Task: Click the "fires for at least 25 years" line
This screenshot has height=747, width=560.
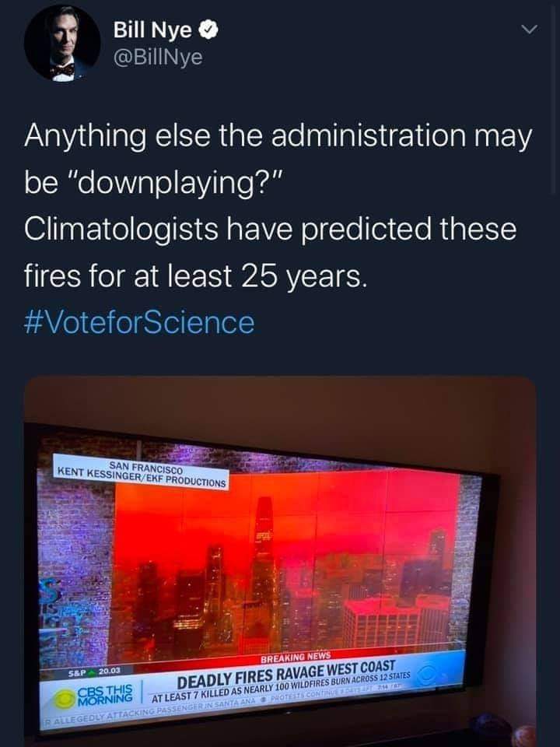Action: click(196, 275)
